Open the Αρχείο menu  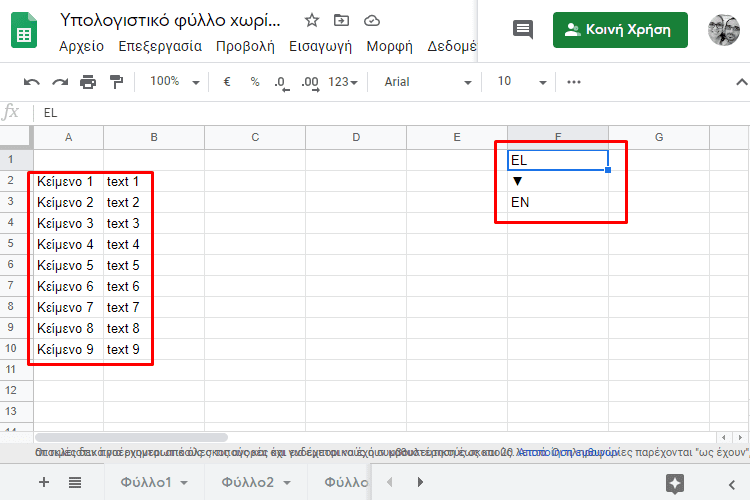(x=81, y=46)
